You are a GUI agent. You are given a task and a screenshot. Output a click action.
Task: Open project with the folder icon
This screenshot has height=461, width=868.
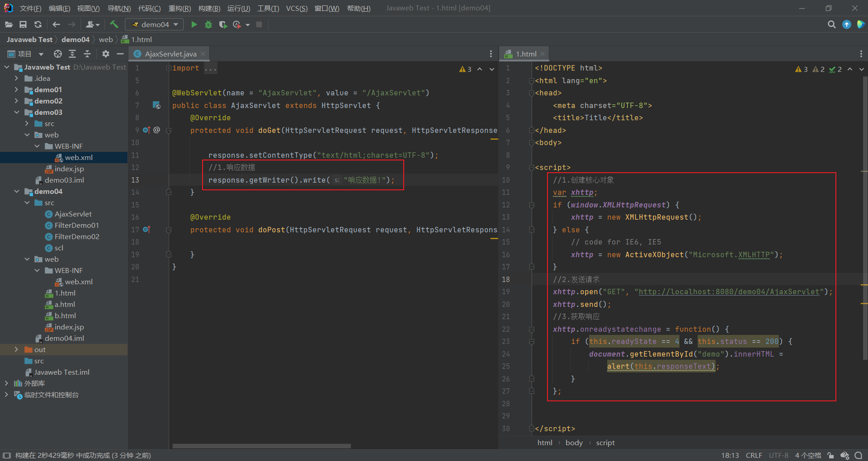(x=9, y=24)
